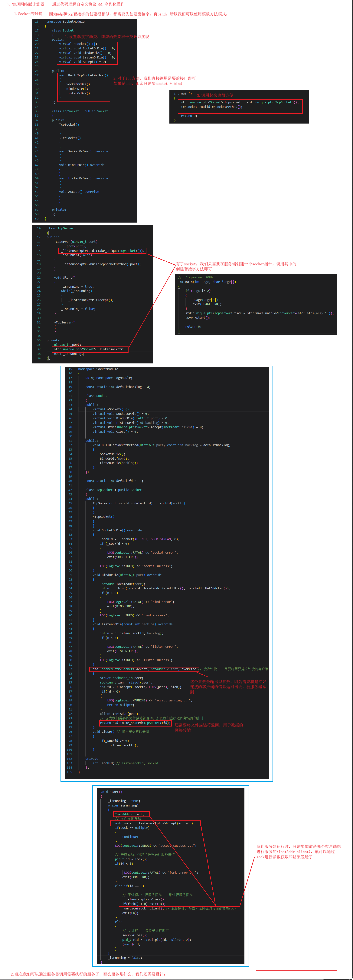Click the note '创建套接字方法即可'
Image resolution: width=353 pixels, height=980 pixels.
click(x=194, y=269)
